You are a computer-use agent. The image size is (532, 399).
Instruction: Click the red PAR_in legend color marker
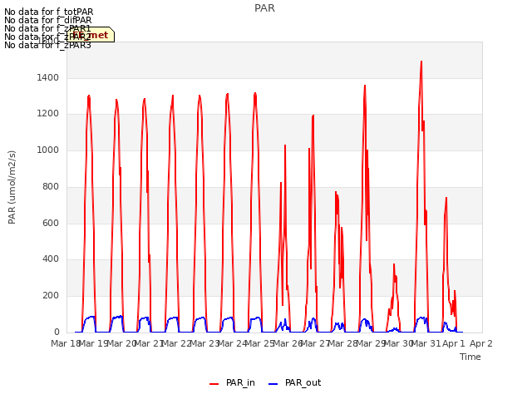click(214, 384)
